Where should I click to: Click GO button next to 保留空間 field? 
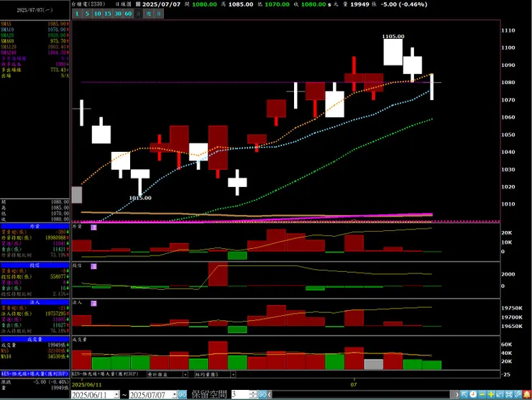[x=262, y=394]
